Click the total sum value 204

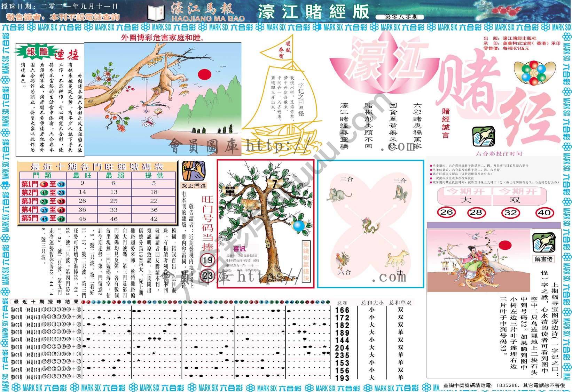(342, 348)
